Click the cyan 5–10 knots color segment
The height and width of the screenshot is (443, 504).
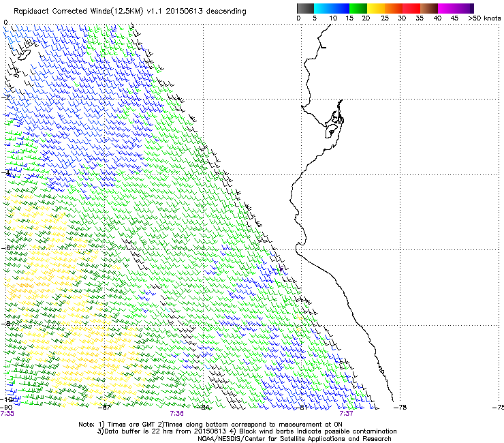(x=322, y=8)
